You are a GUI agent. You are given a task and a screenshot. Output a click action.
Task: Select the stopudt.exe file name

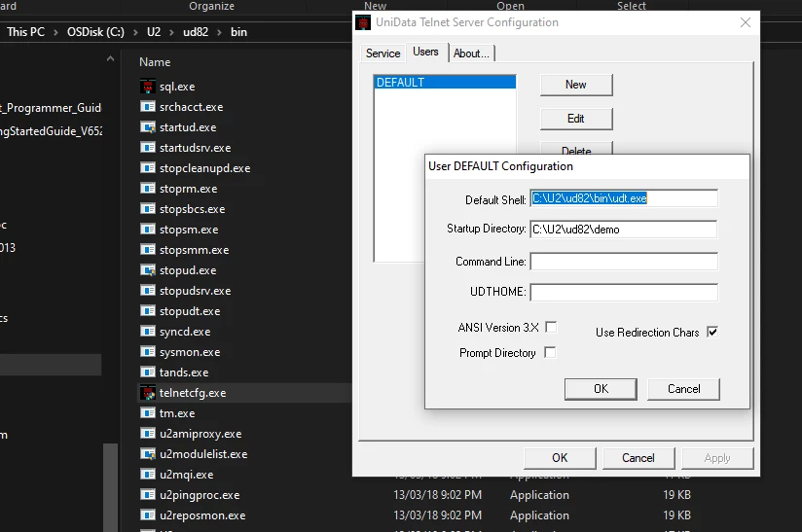coord(190,311)
